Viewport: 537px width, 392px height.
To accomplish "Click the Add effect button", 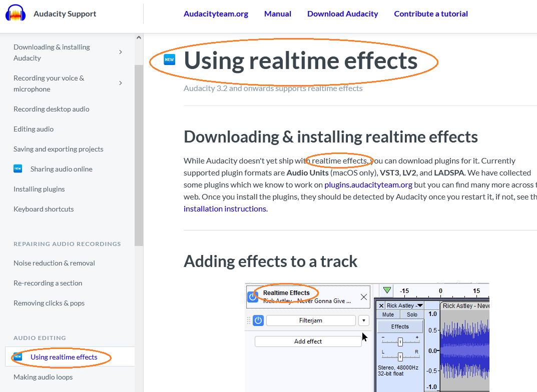I will pos(308,341).
